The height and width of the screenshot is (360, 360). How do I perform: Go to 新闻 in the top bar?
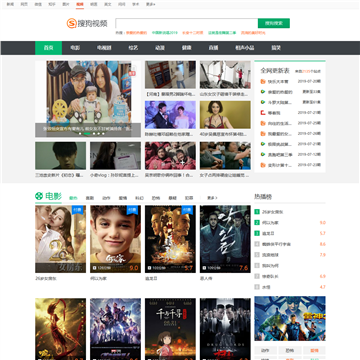tap(10, 4)
